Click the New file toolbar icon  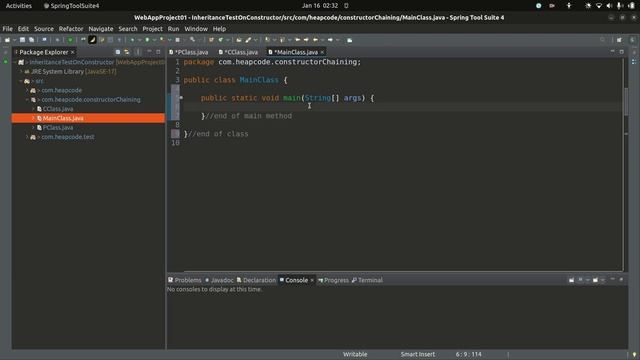click(x=7, y=40)
